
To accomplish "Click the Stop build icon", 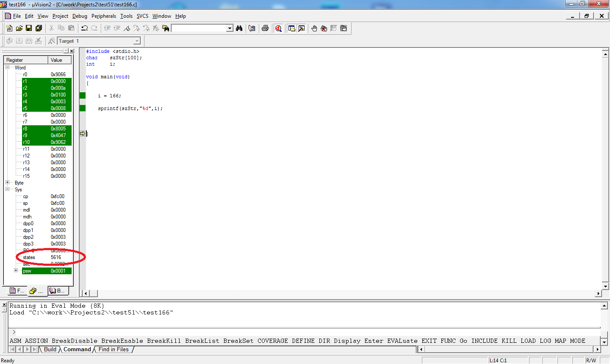I will coord(39,41).
